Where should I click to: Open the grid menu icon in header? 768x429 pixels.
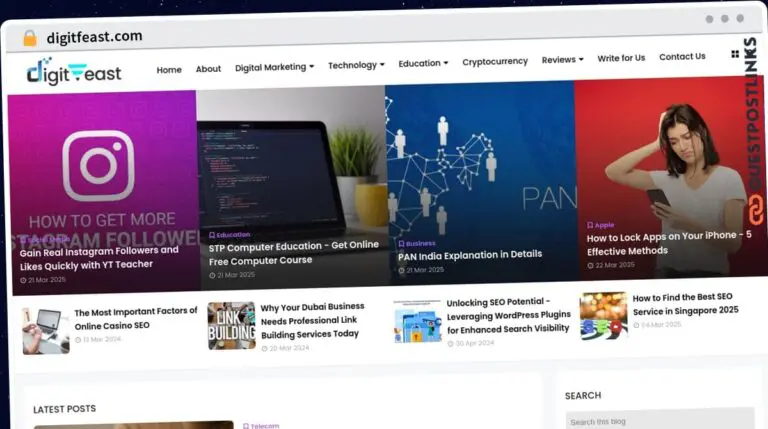pos(735,54)
